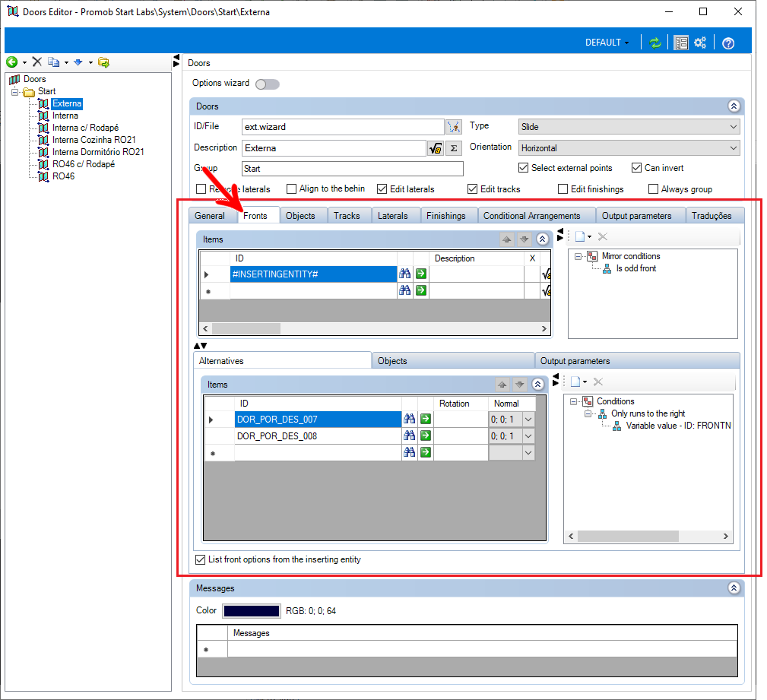
Task: Open Orientation dropdown showing Horizontal
Action: coord(629,148)
